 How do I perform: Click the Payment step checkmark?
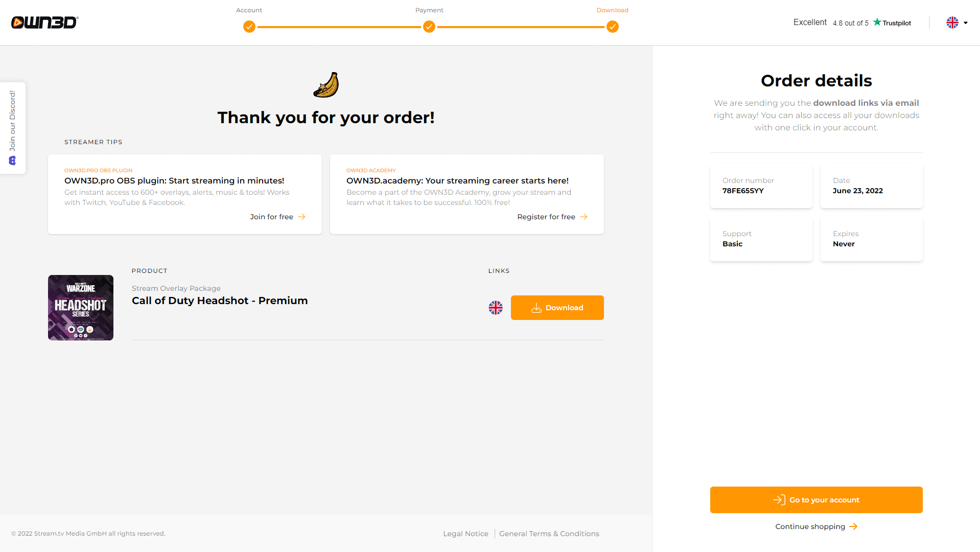(x=429, y=27)
